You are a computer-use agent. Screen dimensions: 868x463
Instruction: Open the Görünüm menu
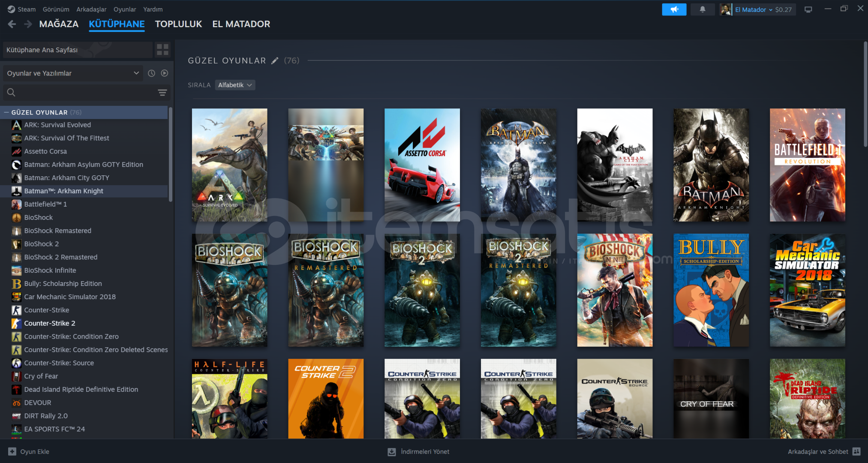56,9
